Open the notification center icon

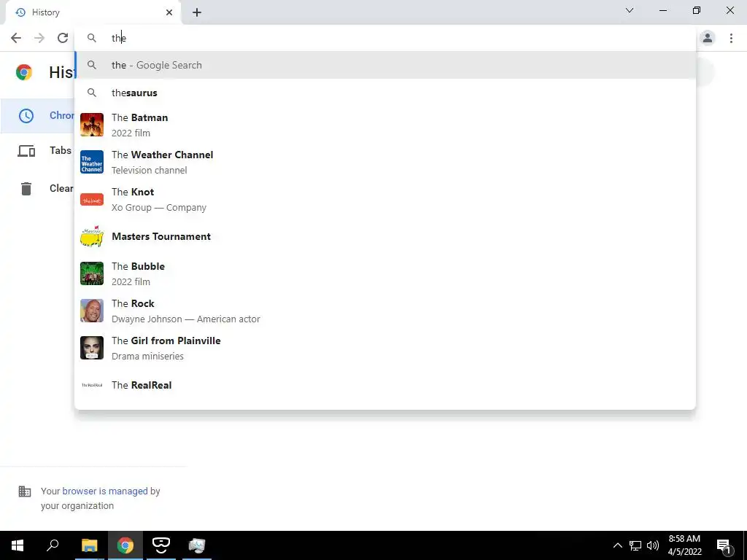coord(724,545)
